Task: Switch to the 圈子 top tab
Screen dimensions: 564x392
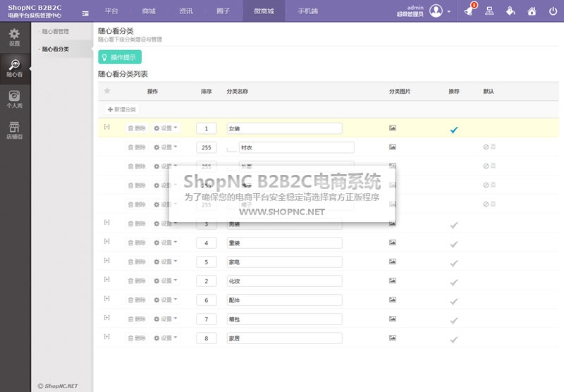Action: tap(223, 11)
